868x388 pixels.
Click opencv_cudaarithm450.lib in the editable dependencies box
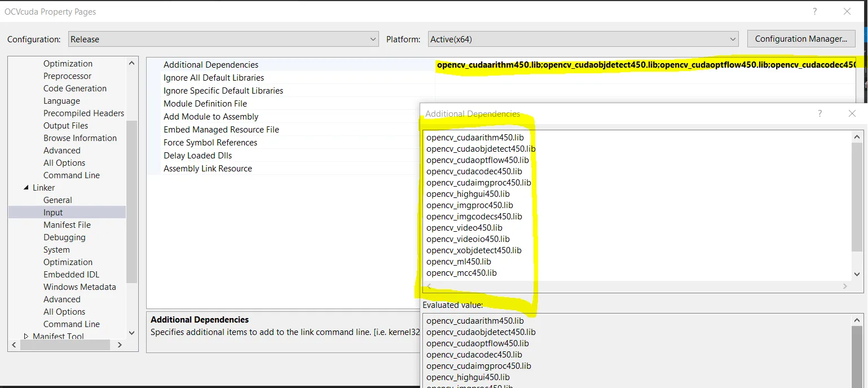475,137
